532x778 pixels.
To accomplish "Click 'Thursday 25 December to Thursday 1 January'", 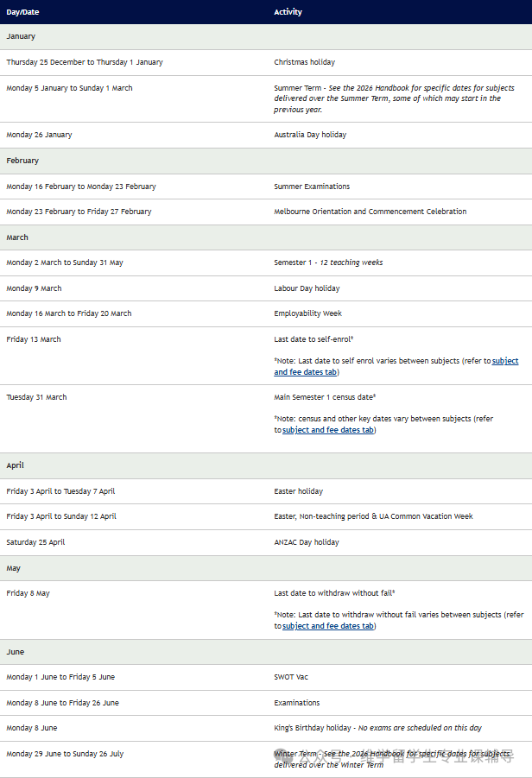I will pyautogui.click(x=85, y=62).
